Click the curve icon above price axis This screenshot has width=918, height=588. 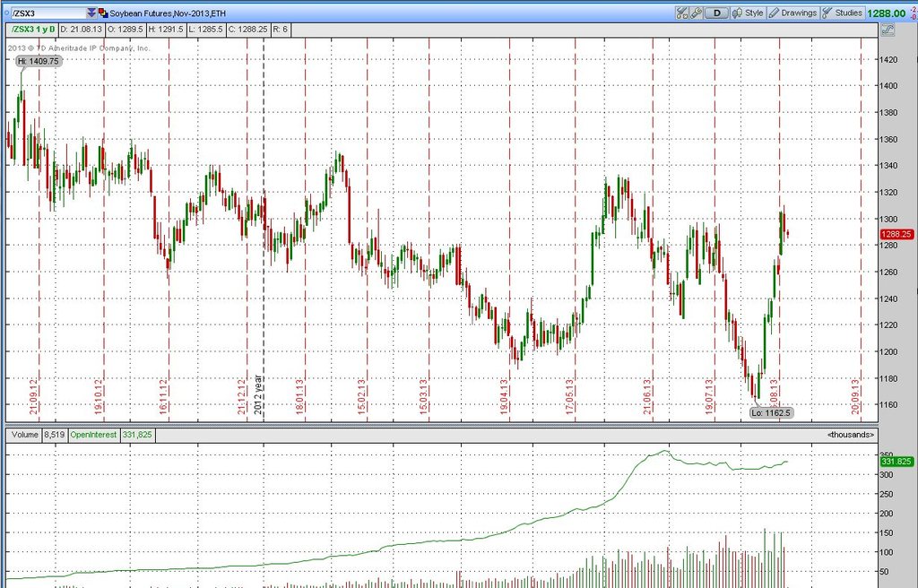(x=888, y=30)
